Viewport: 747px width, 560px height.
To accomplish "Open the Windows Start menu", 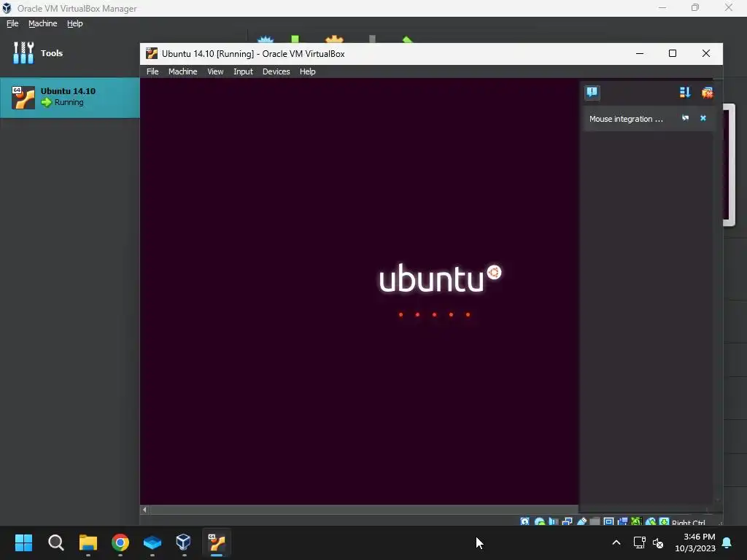I will [23, 542].
